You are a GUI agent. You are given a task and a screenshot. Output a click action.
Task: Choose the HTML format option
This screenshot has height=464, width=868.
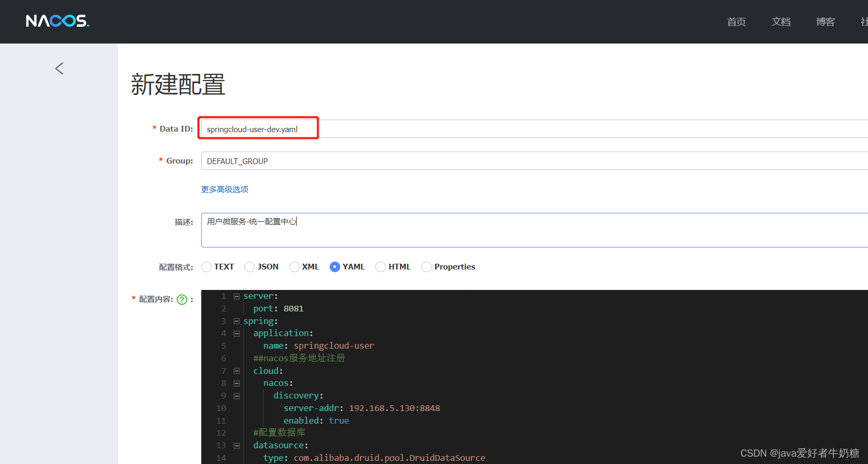(381, 267)
